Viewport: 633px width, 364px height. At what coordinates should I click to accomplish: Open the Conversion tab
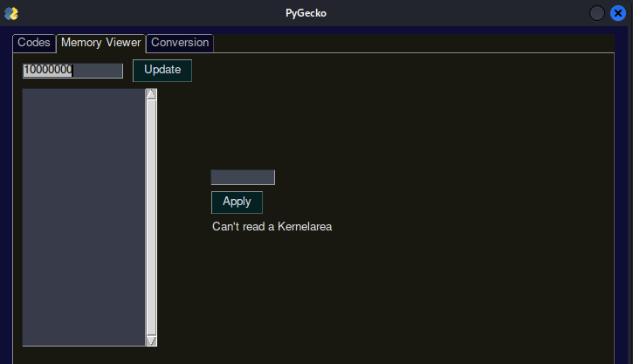180,43
